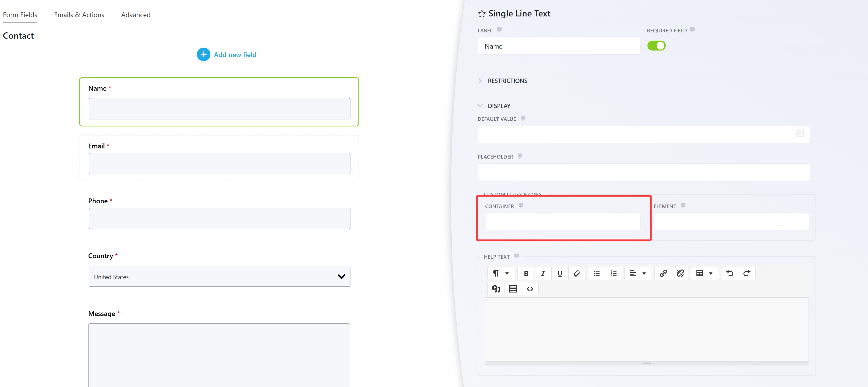The image size is (868, 387).
Task: Insert a numbered list
Action: [614, 273]
